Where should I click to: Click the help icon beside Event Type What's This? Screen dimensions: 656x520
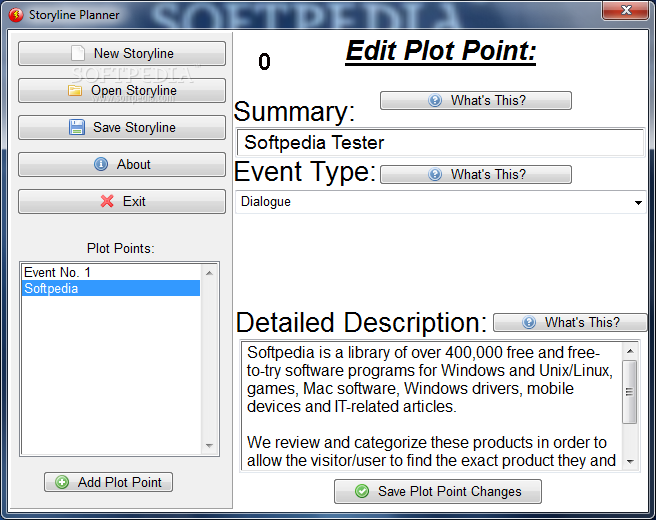click(435, 174)
